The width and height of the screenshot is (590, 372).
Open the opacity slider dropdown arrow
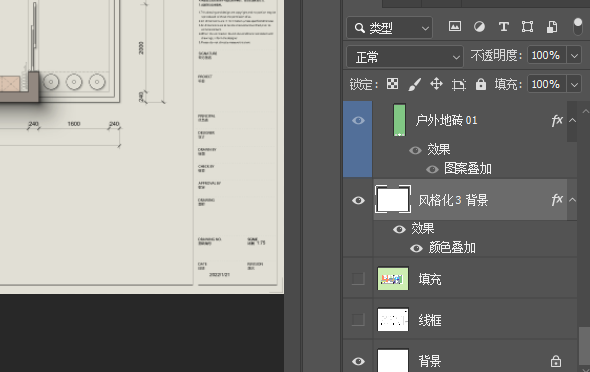click(574, 56)
